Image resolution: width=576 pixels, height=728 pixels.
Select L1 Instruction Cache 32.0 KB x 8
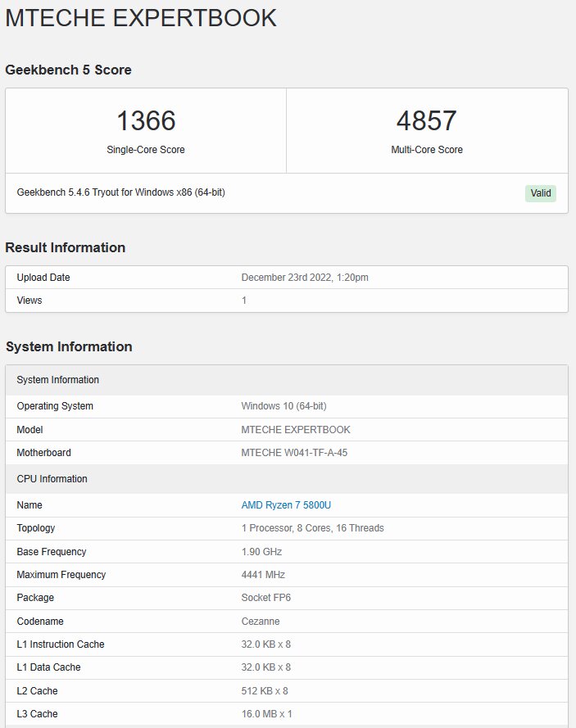pos(265,644)
